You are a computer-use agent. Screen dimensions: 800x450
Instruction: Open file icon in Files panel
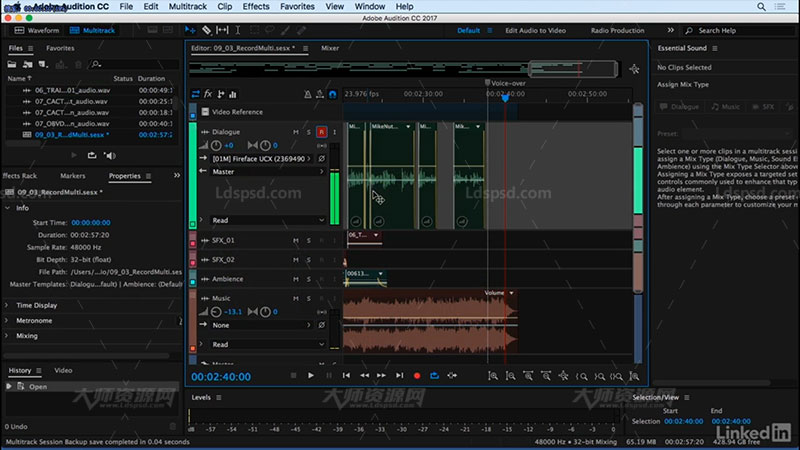pos(12,64)
